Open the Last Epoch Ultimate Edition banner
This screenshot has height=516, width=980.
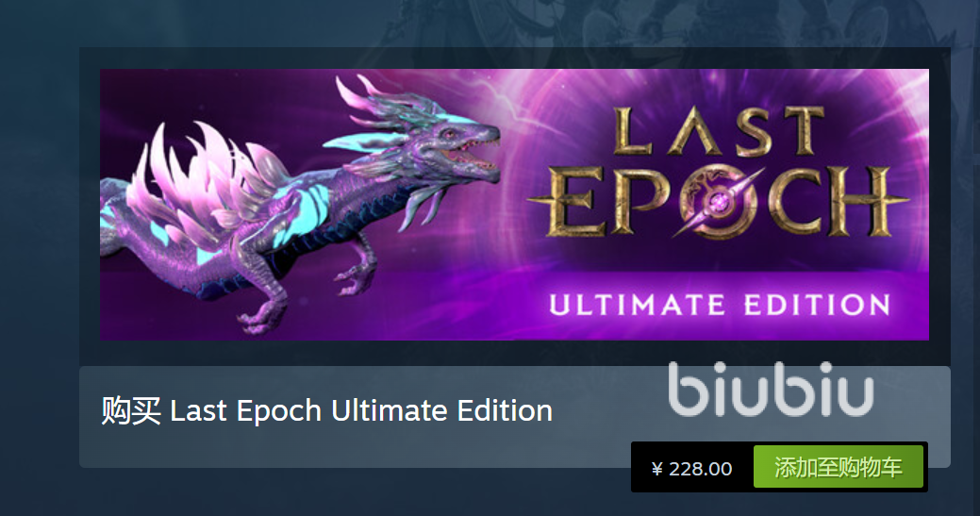(514, 205)
